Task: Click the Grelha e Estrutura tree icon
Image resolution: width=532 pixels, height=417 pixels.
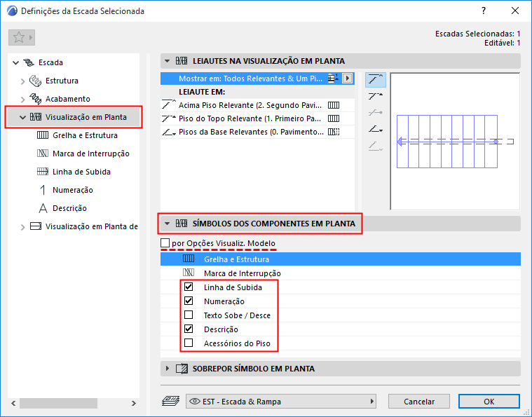Action: tap(43, 135)
